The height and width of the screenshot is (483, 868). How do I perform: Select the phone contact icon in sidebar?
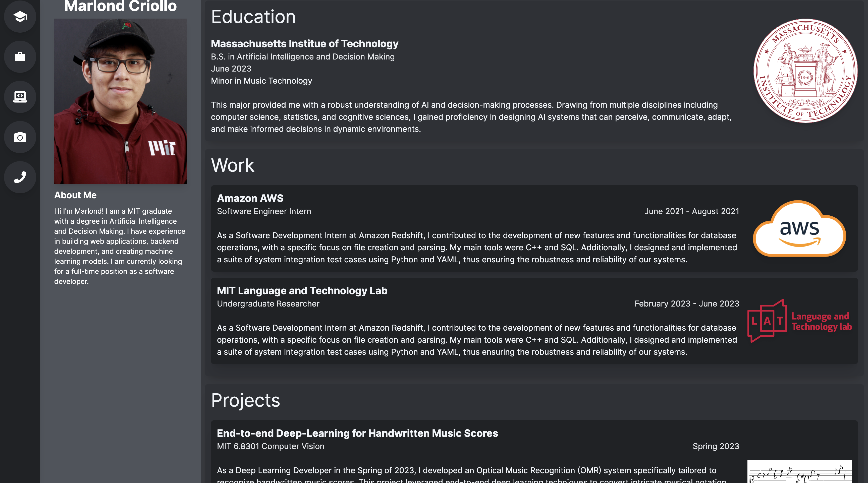(x=20, y=177)
